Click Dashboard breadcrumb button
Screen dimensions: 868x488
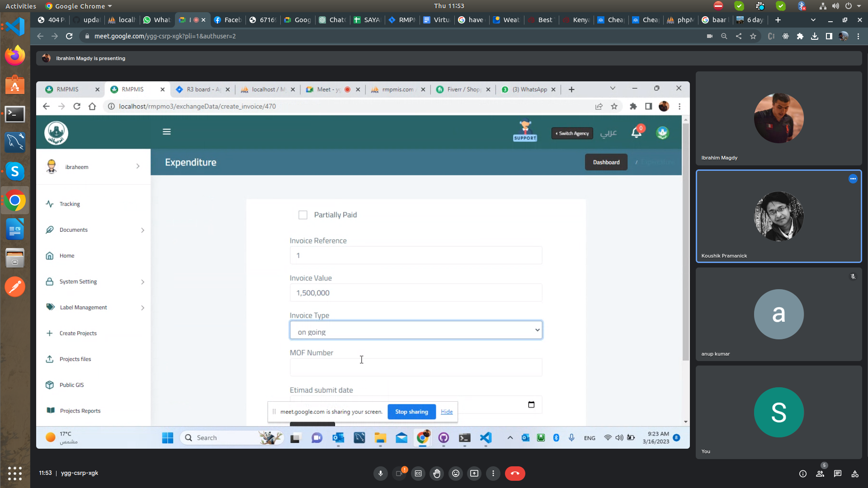606,162
